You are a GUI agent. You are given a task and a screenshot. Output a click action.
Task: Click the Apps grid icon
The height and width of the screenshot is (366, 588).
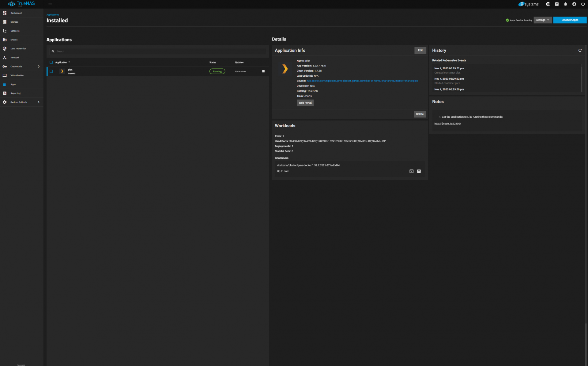5,84
